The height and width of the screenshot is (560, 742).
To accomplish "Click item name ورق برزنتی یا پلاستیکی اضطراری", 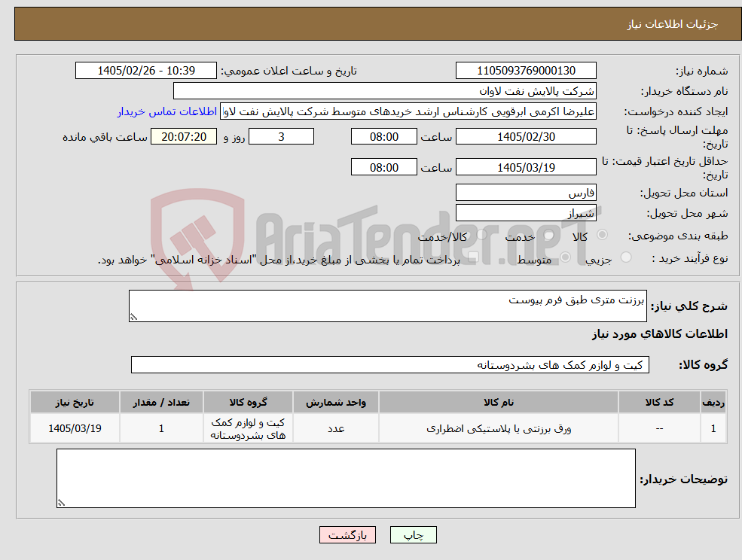I will (x=498, y=428).
